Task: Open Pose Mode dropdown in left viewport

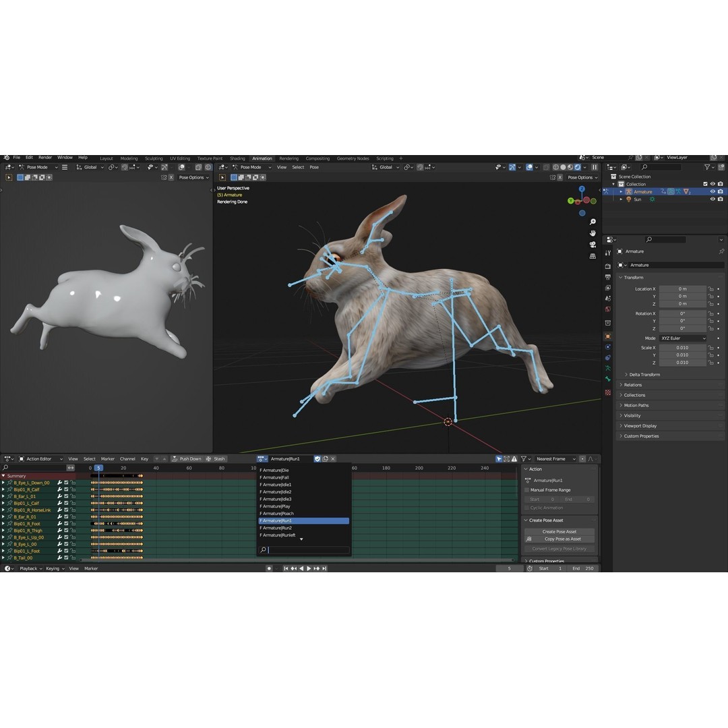Action: (x=38, y=167)
